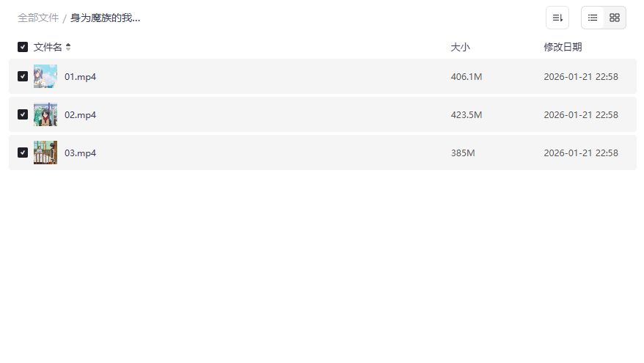Uncheck the checkbox for 01.mp4
Viewport: 644px width, 363px height.
point(23,76)
